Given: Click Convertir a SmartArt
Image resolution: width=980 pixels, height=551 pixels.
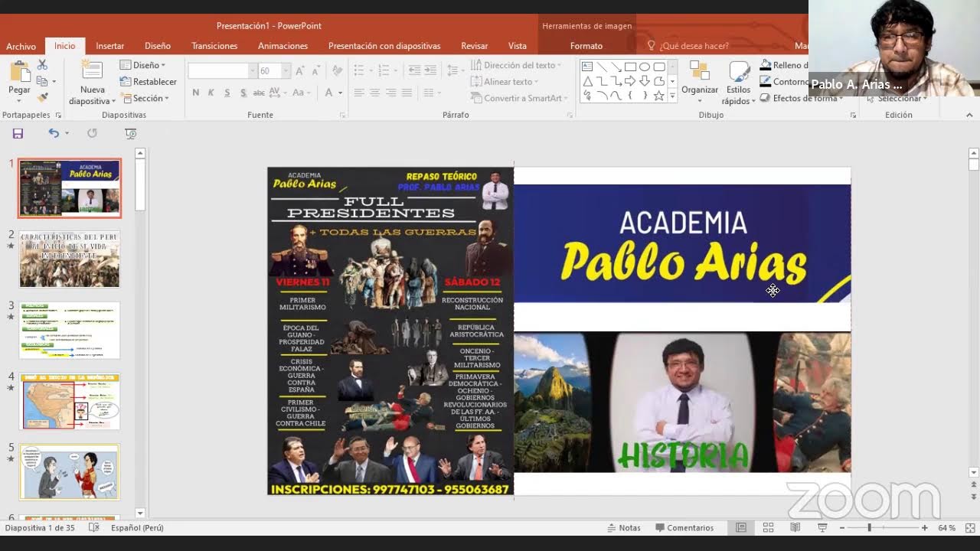Looking at the screenshot, I should (x=519, y=98).
